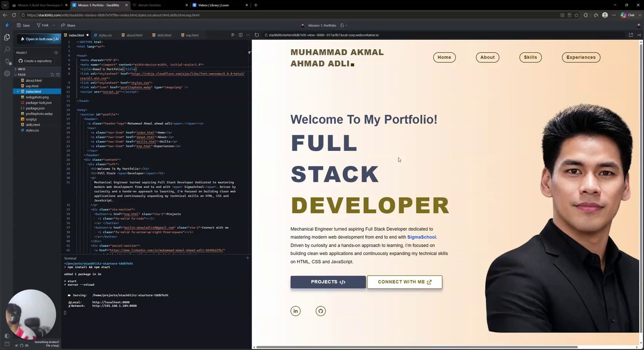Click CONNECT WITH ME button in preview
Screen dimensions: 644x350
click(405, 282)
